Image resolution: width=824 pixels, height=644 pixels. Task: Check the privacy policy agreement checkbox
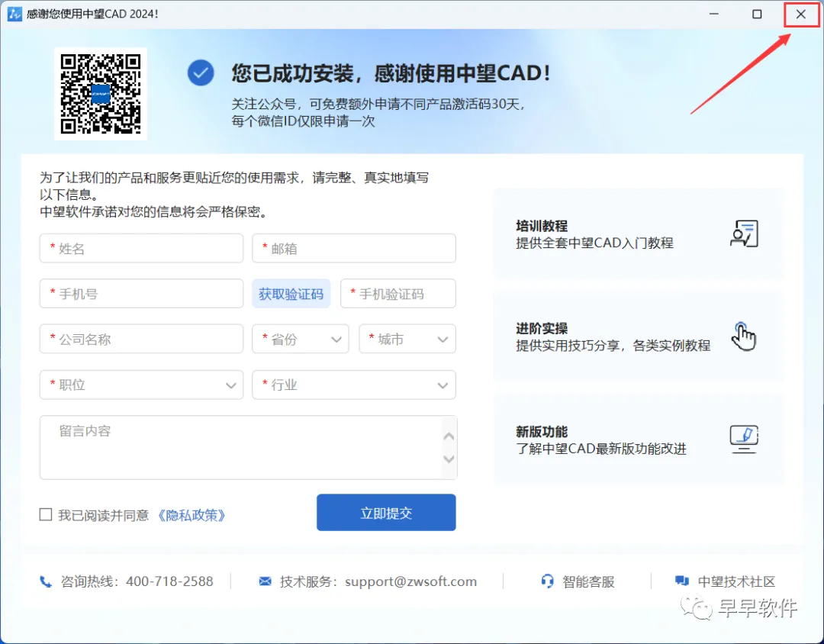46,514
